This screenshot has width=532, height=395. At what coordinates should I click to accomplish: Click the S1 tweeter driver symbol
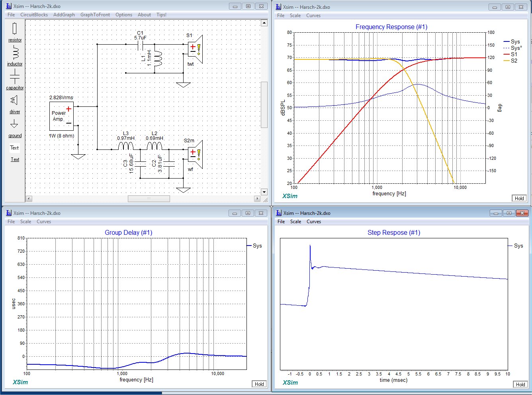coord(196,49)
